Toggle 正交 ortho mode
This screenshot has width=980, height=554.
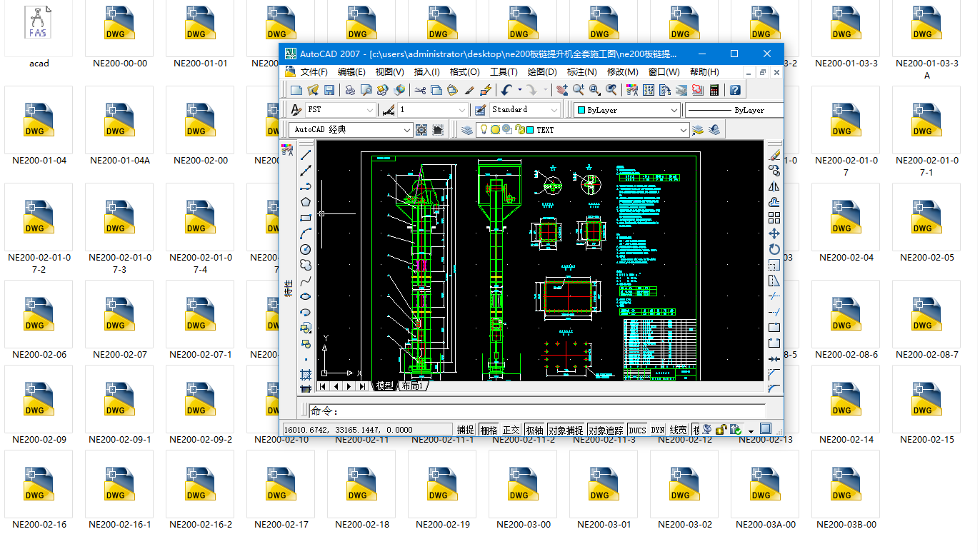coord(511,430)
